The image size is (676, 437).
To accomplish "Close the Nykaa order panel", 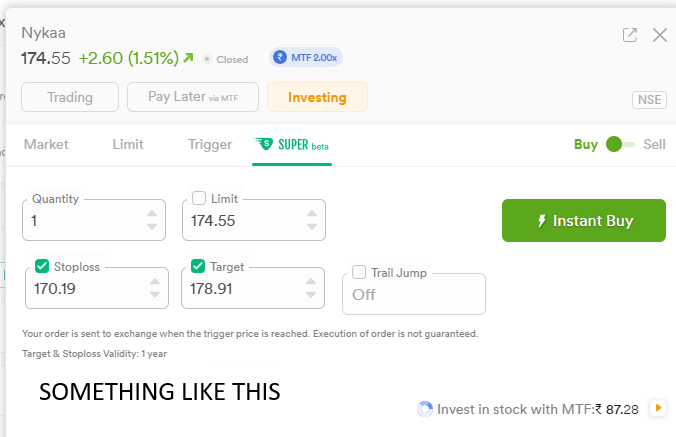I will tap(660, 35).
